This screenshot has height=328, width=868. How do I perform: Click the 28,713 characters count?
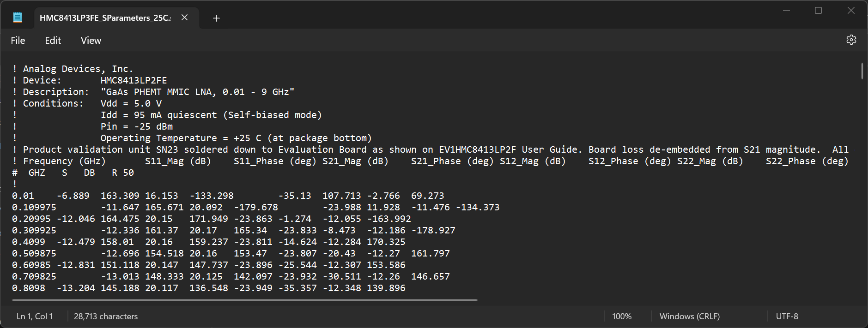[106, 316]
